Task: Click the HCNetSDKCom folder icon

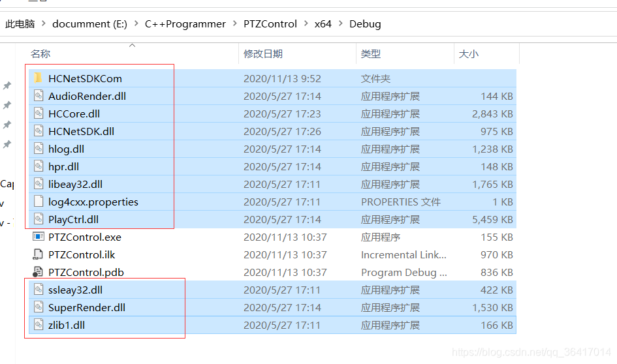Action: click(x=38, y=78)
